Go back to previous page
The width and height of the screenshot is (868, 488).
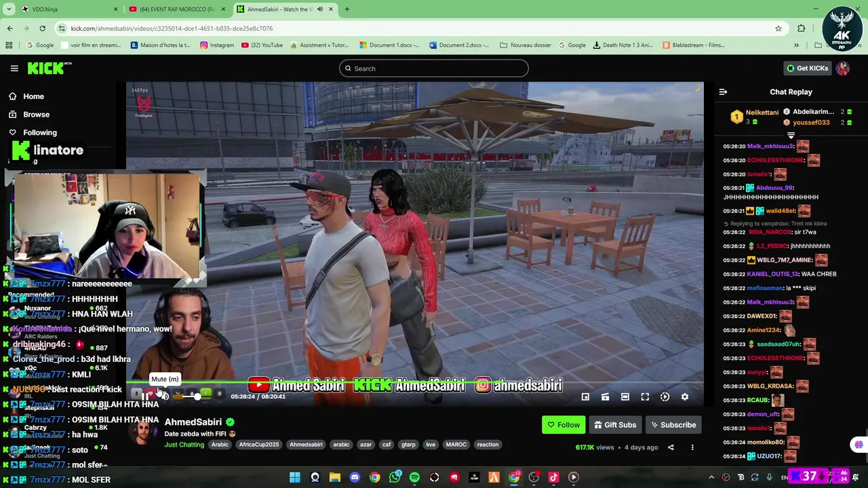[x=9, y=28]
